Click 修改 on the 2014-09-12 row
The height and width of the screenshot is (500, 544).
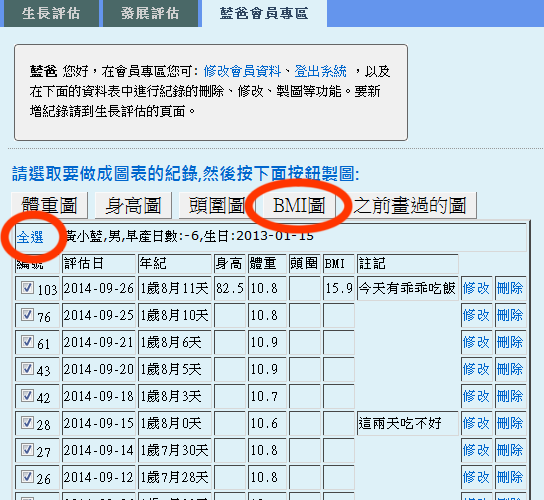[x=476, y=477]
